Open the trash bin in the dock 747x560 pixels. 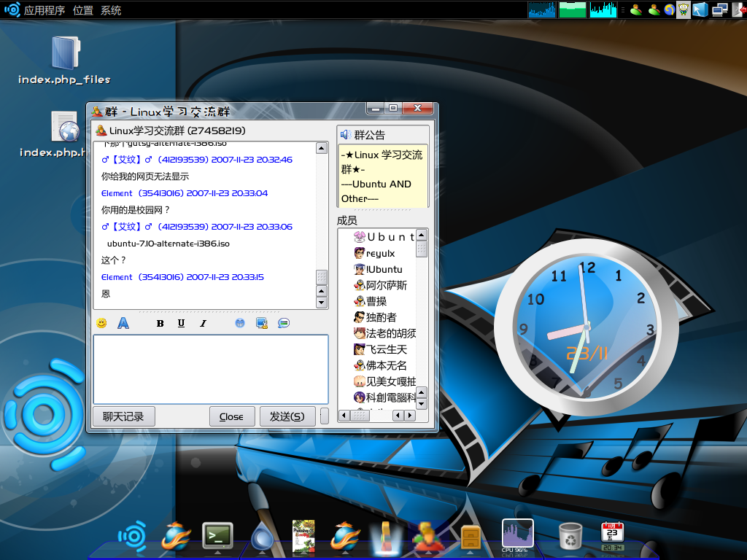[x=570, y=536]
